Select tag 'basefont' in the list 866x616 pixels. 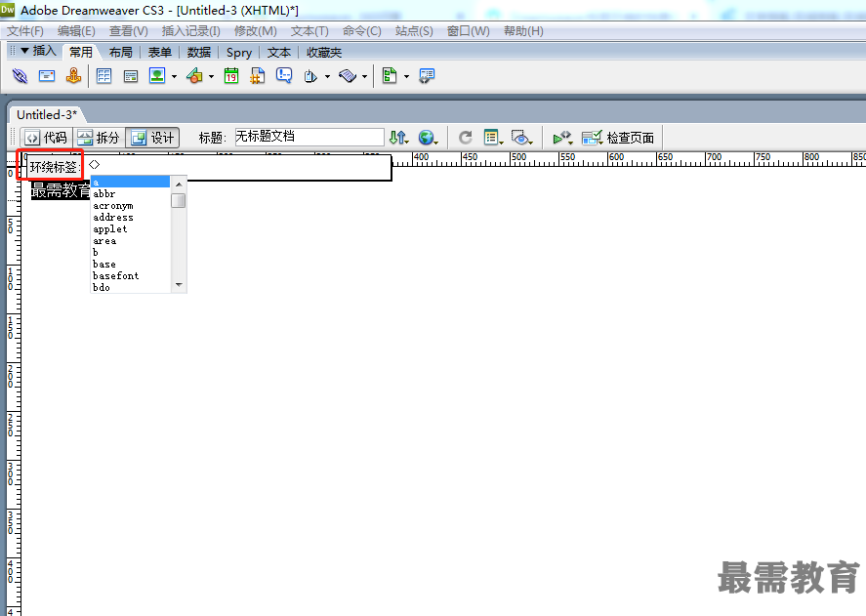click(131, 275)
